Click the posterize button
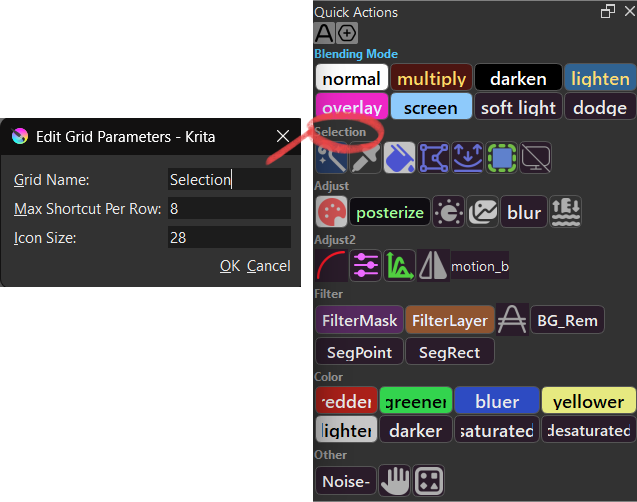 tap(390, 212)
